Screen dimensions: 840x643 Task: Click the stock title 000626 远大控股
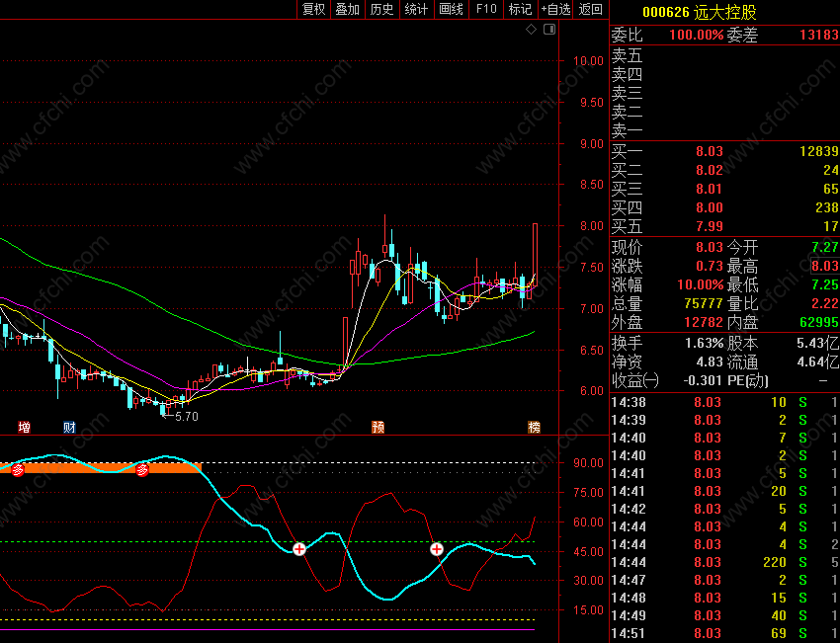pyautogui.click(x=699, y=12)
